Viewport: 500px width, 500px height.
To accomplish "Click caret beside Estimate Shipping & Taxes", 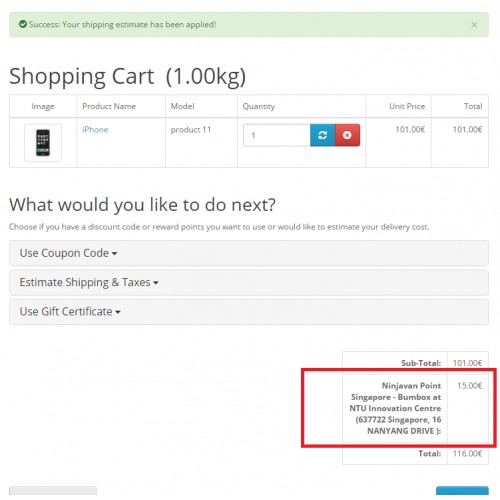I will click(x=156, y=283).
